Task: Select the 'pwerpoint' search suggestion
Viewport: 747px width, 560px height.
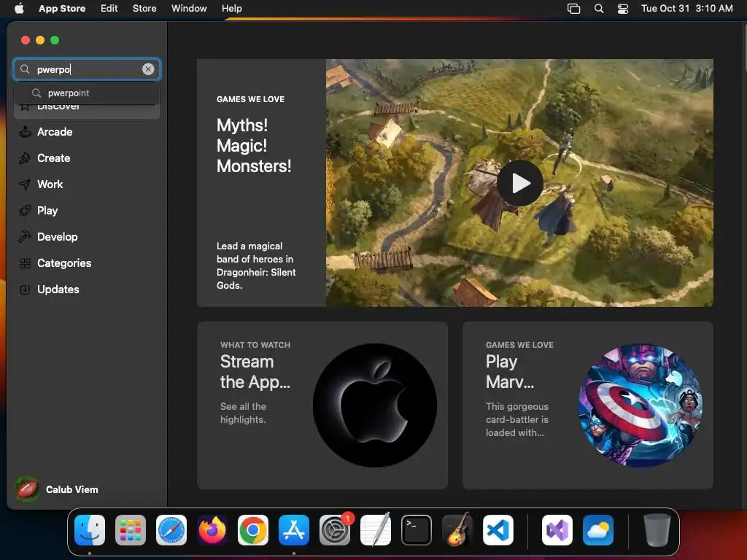Action: pyautogui.click(x=87, y=93)
